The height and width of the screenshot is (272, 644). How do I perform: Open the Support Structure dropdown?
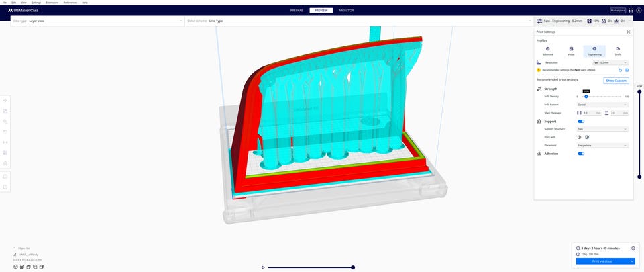point(602,129)
